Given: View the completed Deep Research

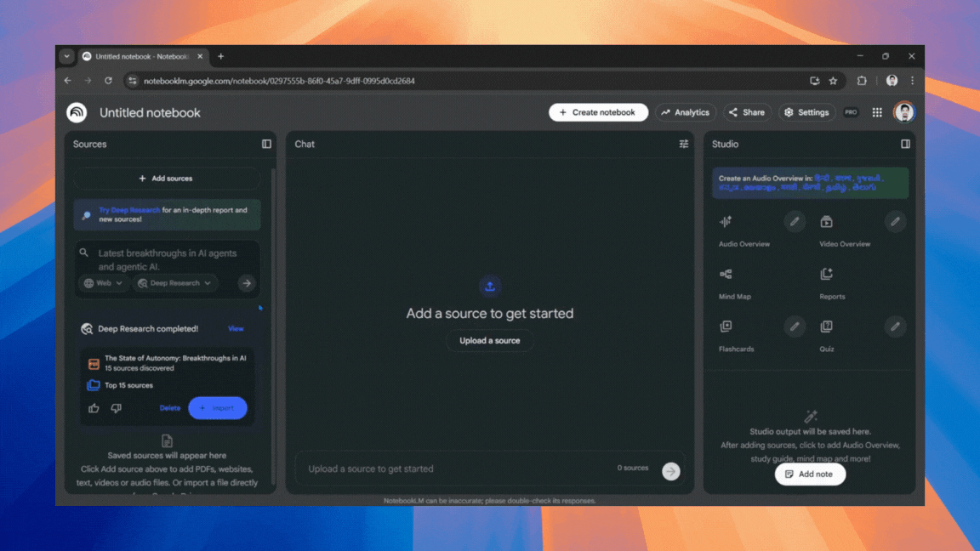Looking at the screenshot, I should point(236,328).
